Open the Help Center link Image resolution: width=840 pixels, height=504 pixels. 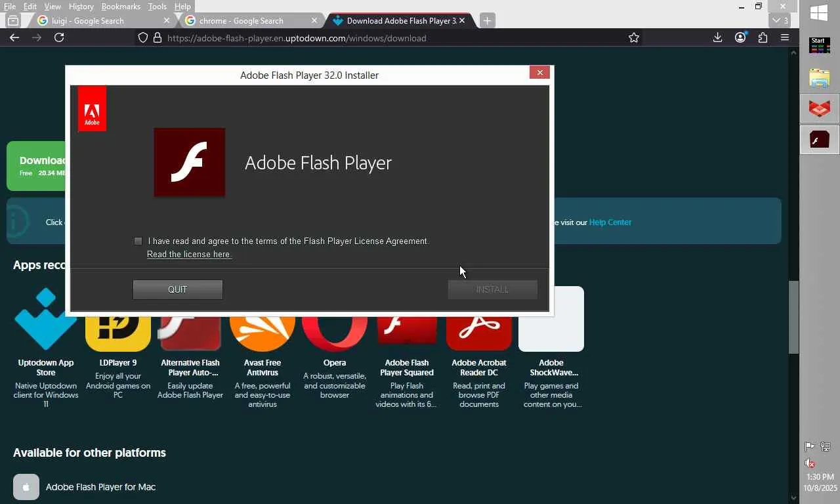pyautogui.click(x=610, y=222)
